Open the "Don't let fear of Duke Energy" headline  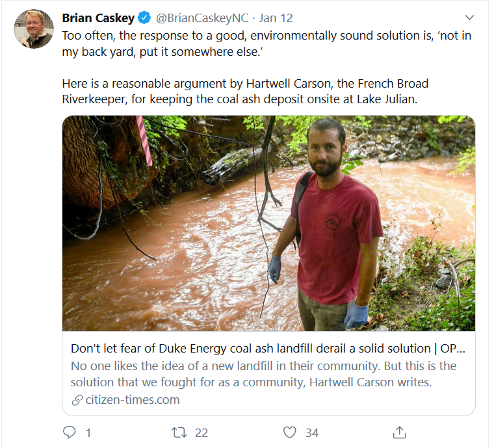click(x=268, y=348)
